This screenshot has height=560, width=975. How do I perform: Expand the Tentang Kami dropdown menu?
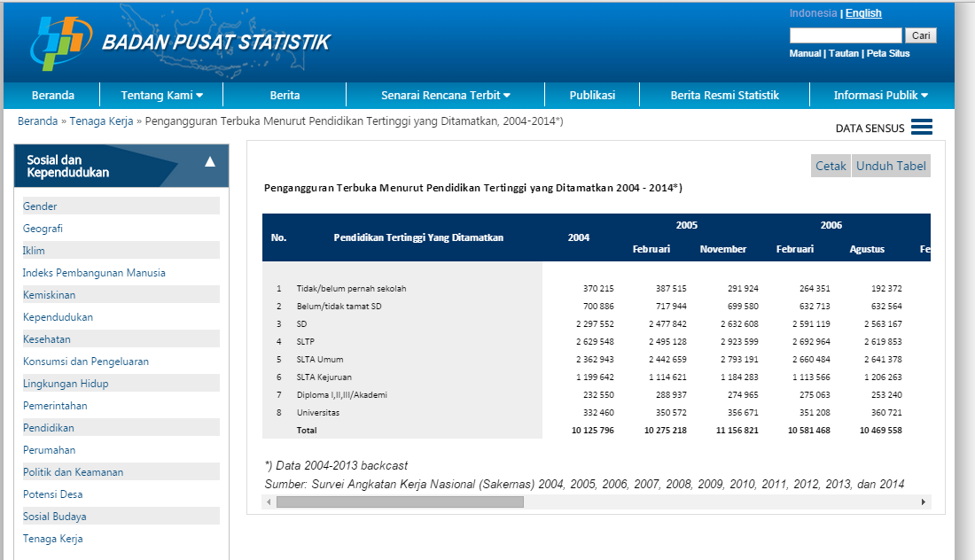161,95
